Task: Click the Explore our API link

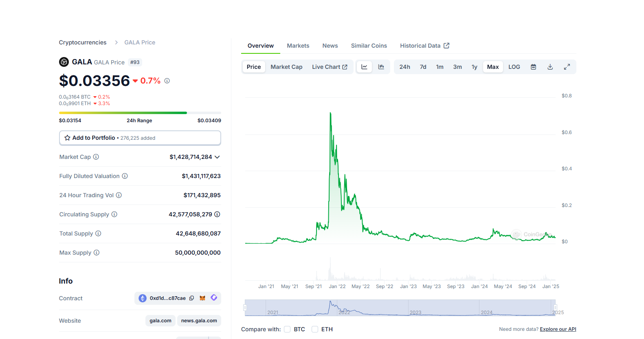Action: (x=558, y=329)
